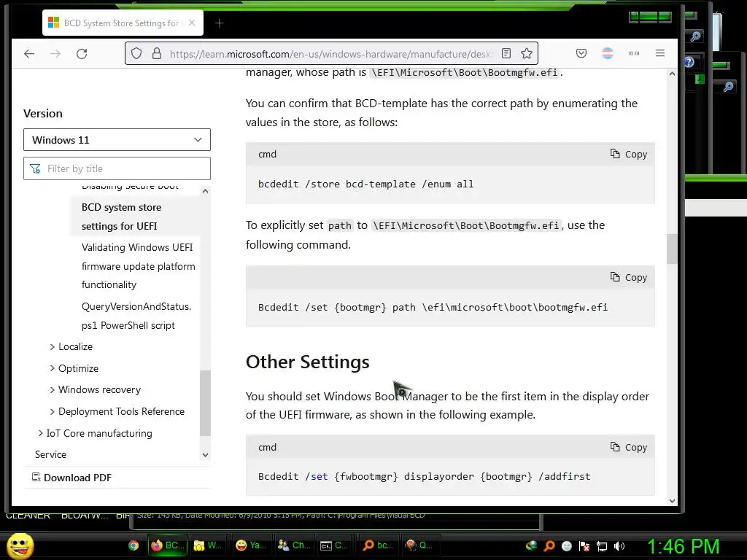Click the Download PDF link

tap(71, 478)
